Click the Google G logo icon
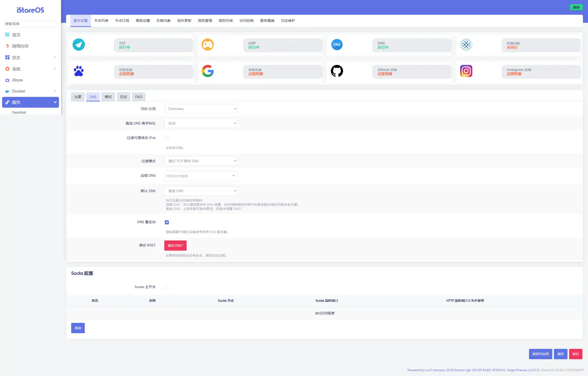This screenshot has width=588, height=376. (x=208, y=71)
